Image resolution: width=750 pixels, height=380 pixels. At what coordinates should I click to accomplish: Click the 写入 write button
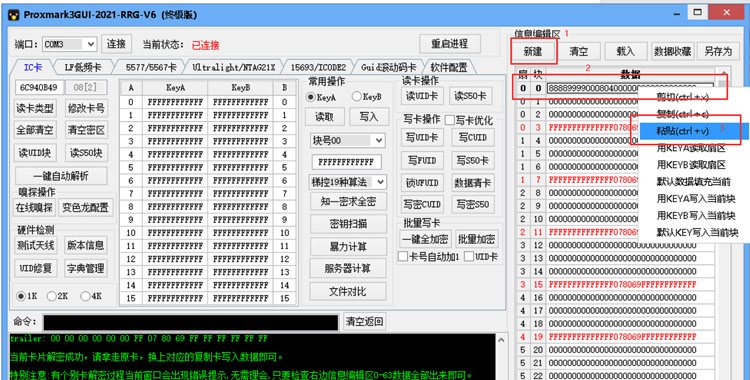368,117
